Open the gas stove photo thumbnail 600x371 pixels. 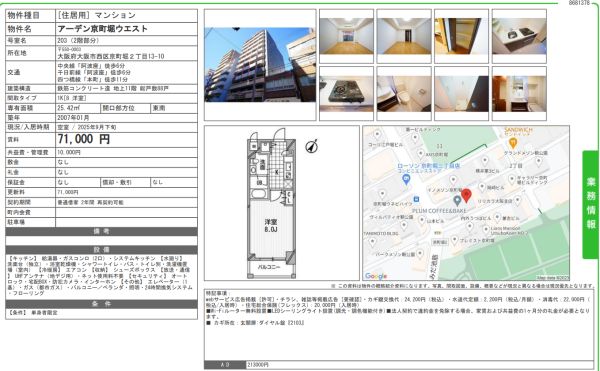[346, 94]
